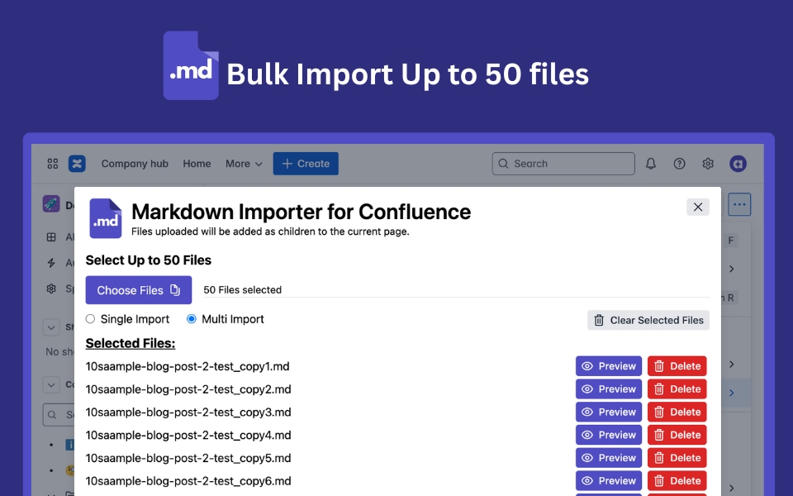
Task: Preview 10saample-blog-post-2-test_copy1.md
Action: [609, 366]
